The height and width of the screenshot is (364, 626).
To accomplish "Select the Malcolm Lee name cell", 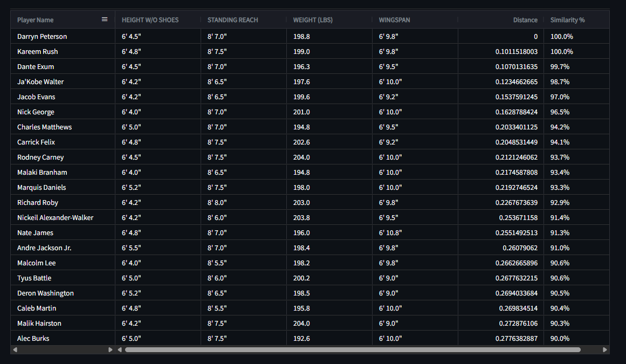I will coord(63,263).
